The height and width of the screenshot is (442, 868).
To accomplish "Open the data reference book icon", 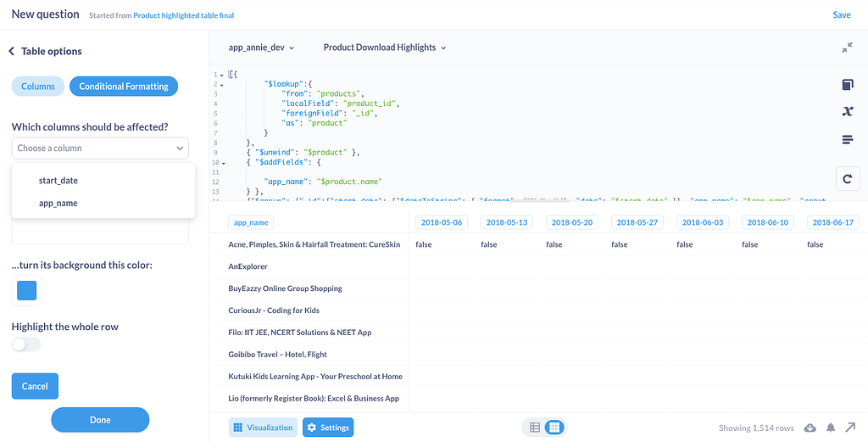I will click(x=847, y=85).
